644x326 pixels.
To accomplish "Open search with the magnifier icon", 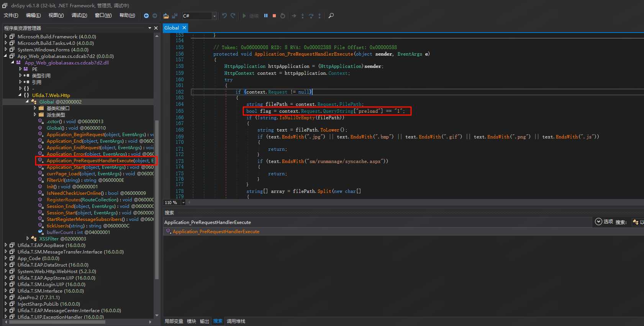I will tap(331, 16).
